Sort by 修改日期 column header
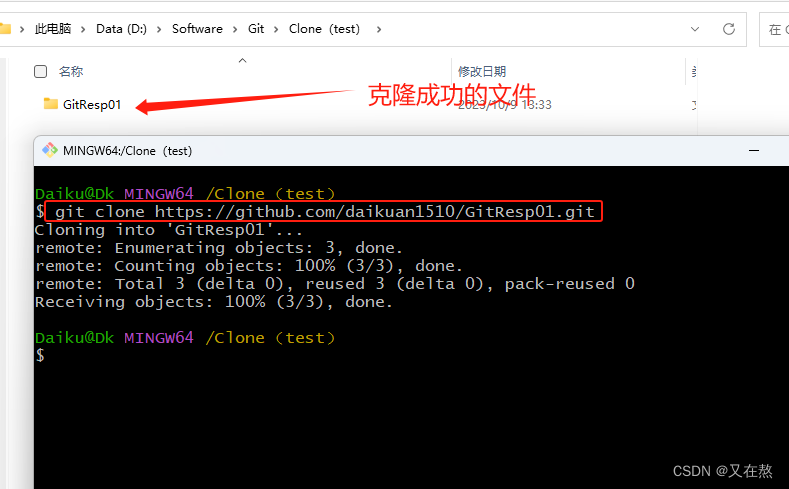 tap(482, 71)
